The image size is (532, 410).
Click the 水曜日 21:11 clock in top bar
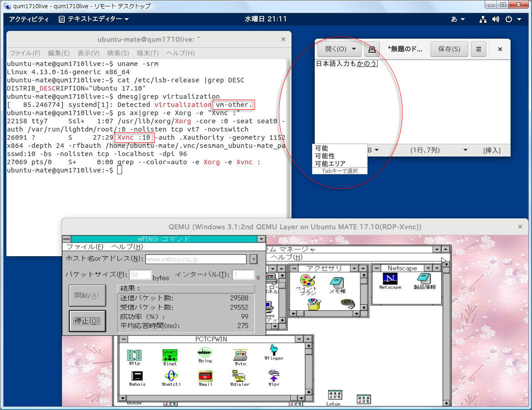pos(266,19)
